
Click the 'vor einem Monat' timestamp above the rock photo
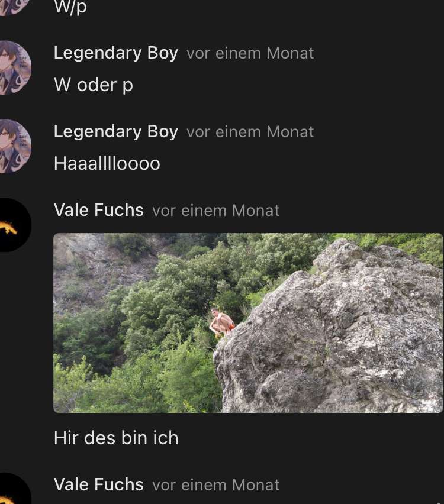(215, 211)
